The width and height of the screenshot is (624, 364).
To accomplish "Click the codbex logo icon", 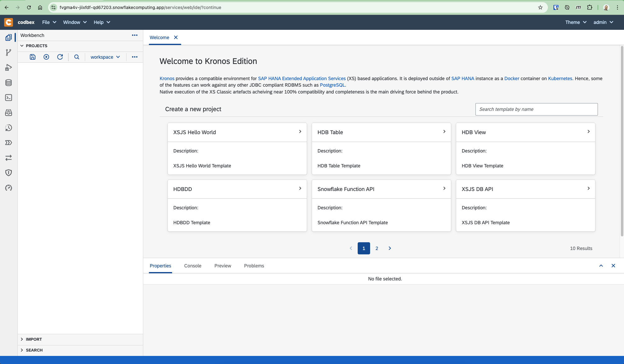I will (x=8, y=22).
